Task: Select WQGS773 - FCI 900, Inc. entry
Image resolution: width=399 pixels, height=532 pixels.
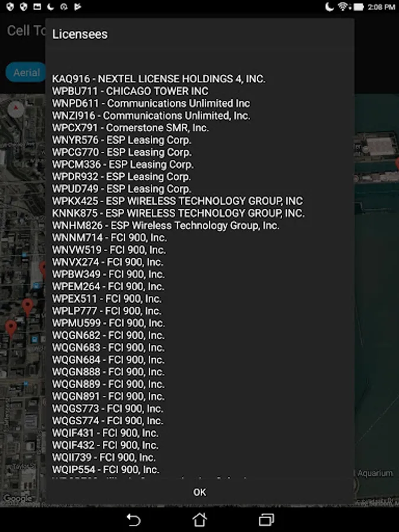Action: pyautogui.click(x=108, y=408)
